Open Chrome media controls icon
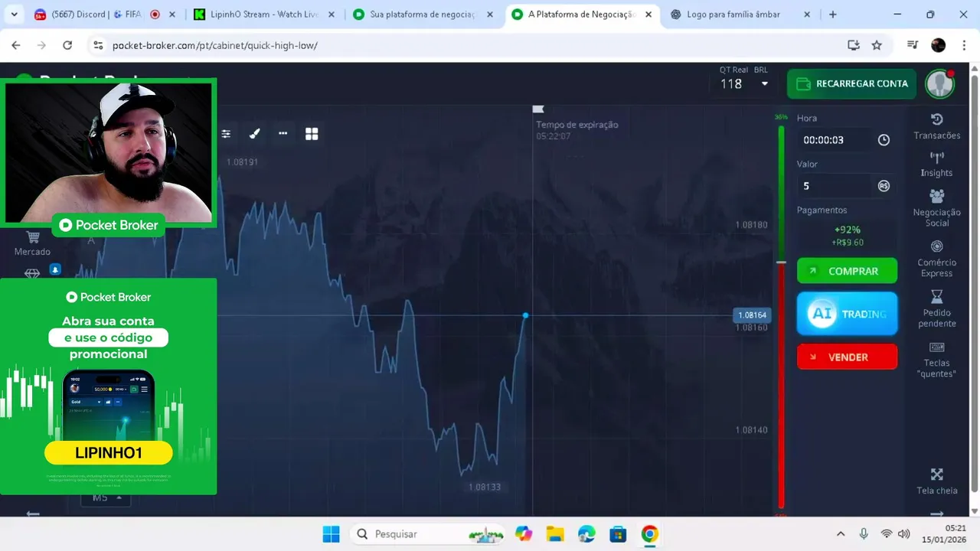The width and height of the screenshot is (980, 551). point(912,45)
